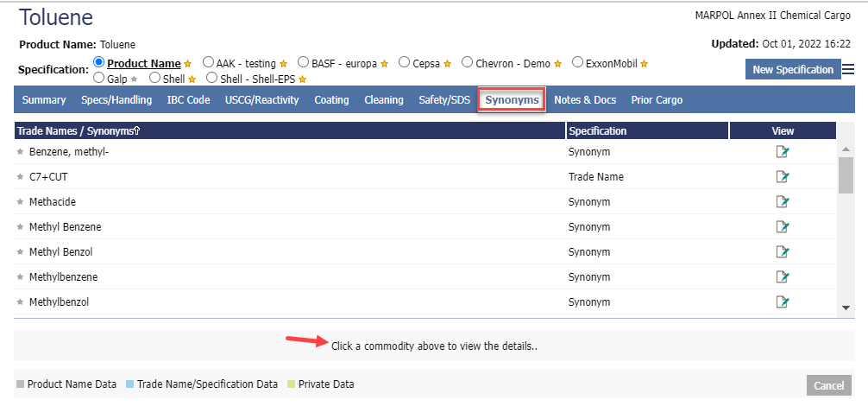Screen dimensions: 868x406
Task: Open view icon for C7+CUT row
Action: 783,177
